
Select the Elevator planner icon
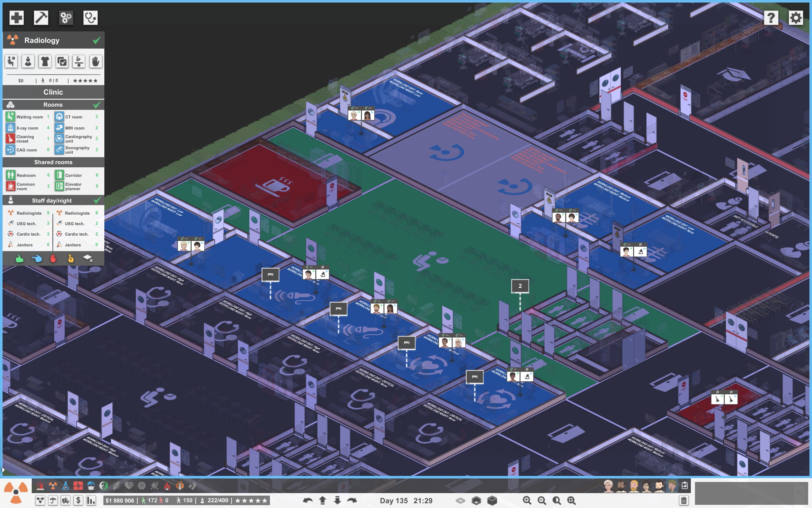click(x=59, y=186)
